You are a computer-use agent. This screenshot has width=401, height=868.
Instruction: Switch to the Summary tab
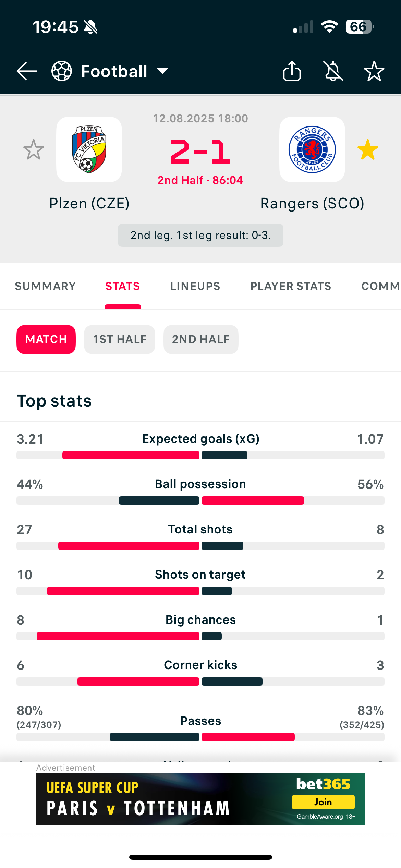[45, 286]
